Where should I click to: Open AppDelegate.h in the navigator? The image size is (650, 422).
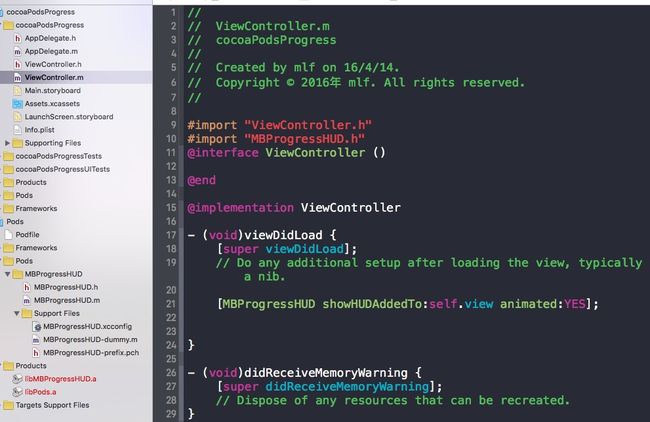click(50, 38)
